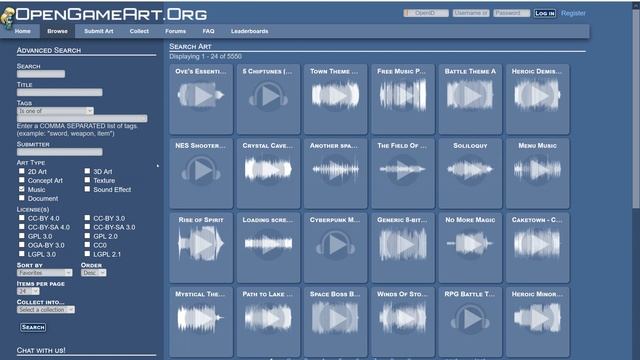Tick the GPL 3.0 license checkbox
640x360 pixels.
click(22, 236)
